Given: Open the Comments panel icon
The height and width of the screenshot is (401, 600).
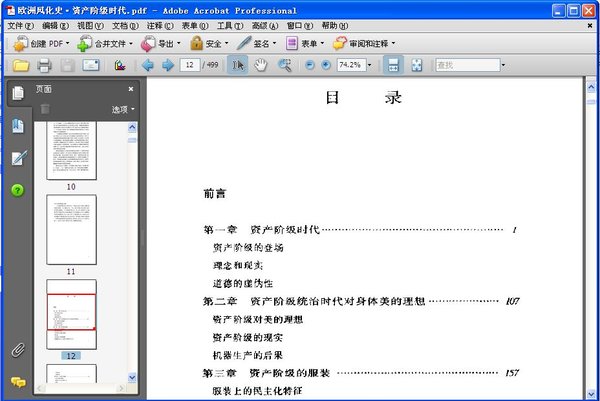Looking at the screenshot, I should (x=18, y=381).
